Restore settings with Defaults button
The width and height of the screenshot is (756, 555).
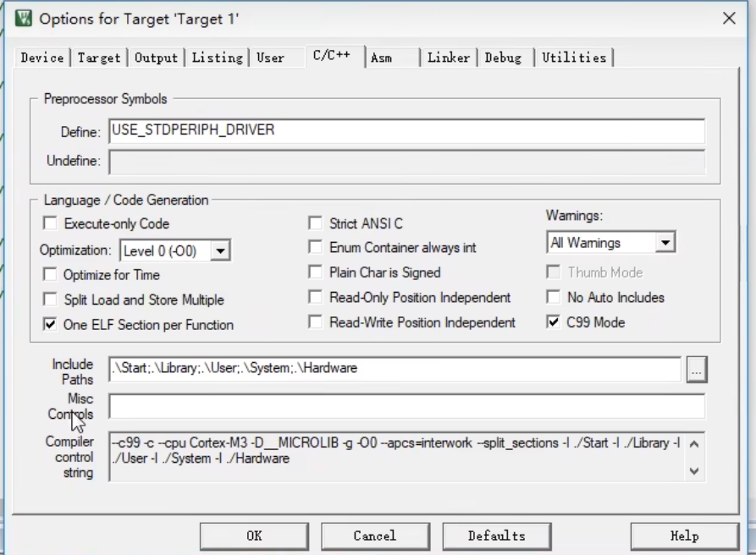coord(497,536)
